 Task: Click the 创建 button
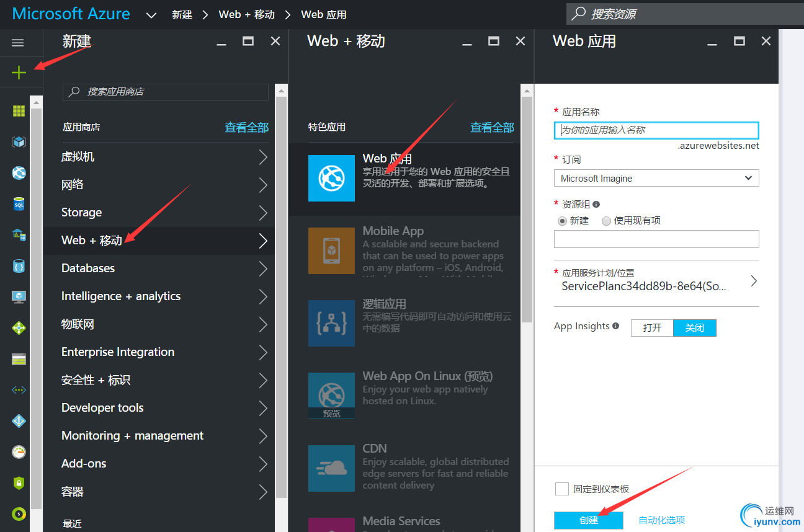coord(588,520)
